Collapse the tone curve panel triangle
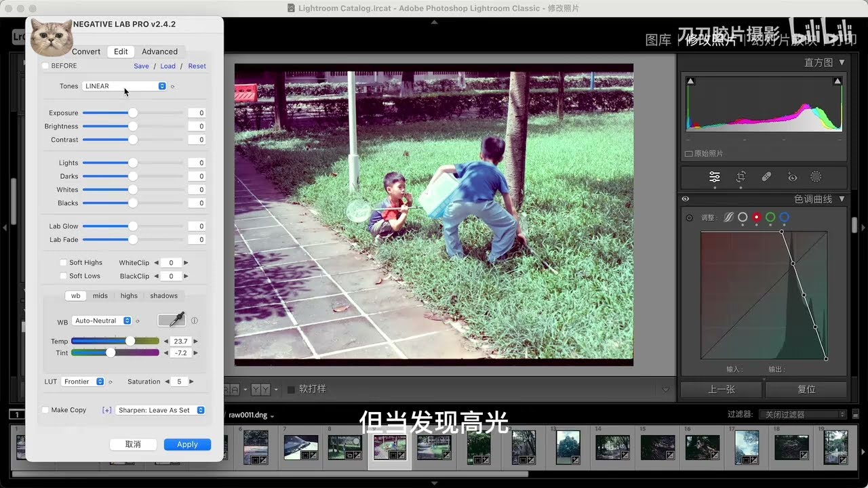 pos(842,199)
